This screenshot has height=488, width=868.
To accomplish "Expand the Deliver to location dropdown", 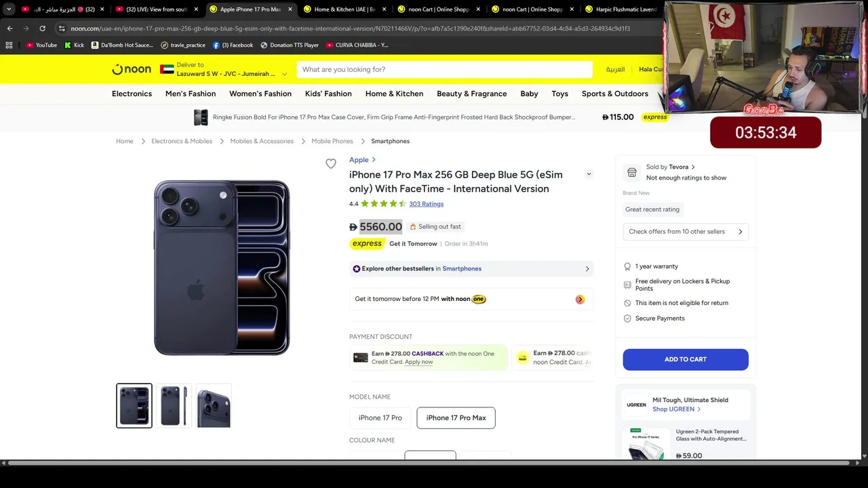I will [284, 74].
